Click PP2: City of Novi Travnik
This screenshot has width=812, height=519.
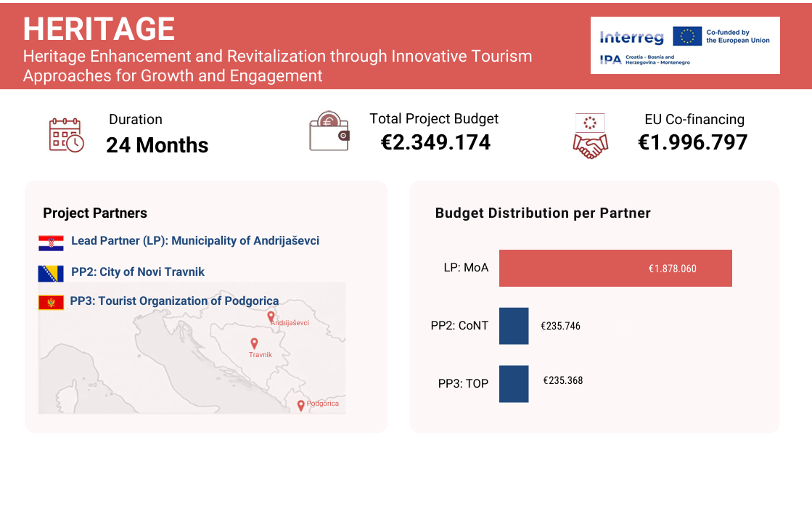click(138, 272)
